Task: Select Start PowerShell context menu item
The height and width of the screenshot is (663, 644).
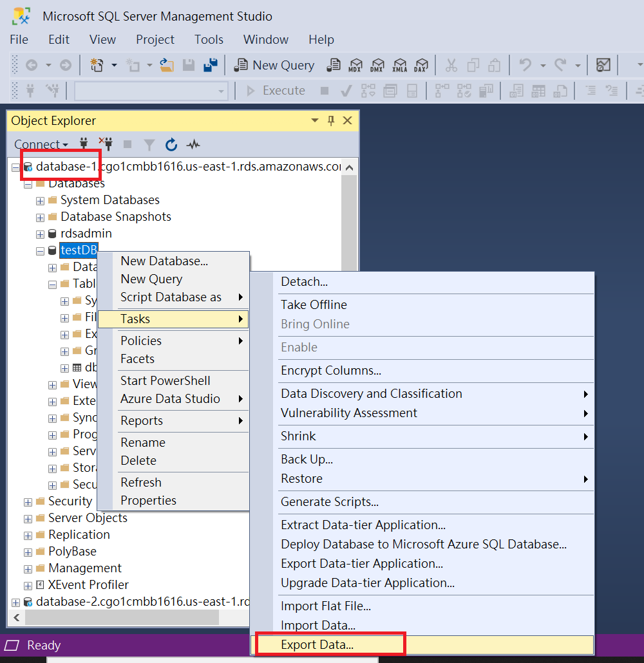Action: 173,380
